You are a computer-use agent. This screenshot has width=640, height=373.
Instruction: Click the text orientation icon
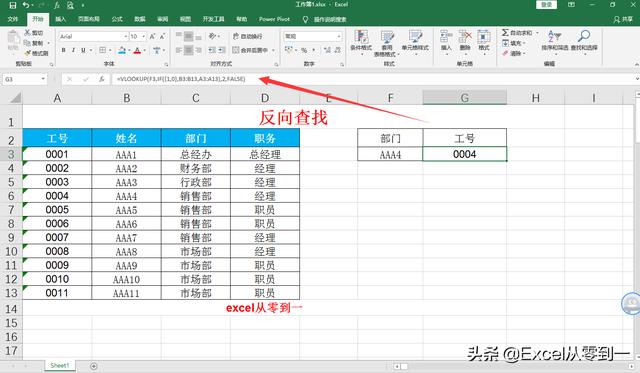click(213, 36)
